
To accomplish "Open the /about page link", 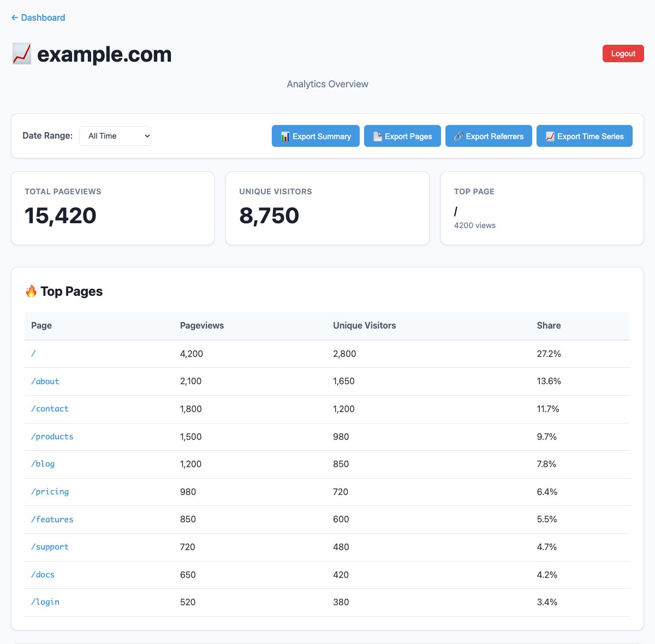I will click(45, 381).
